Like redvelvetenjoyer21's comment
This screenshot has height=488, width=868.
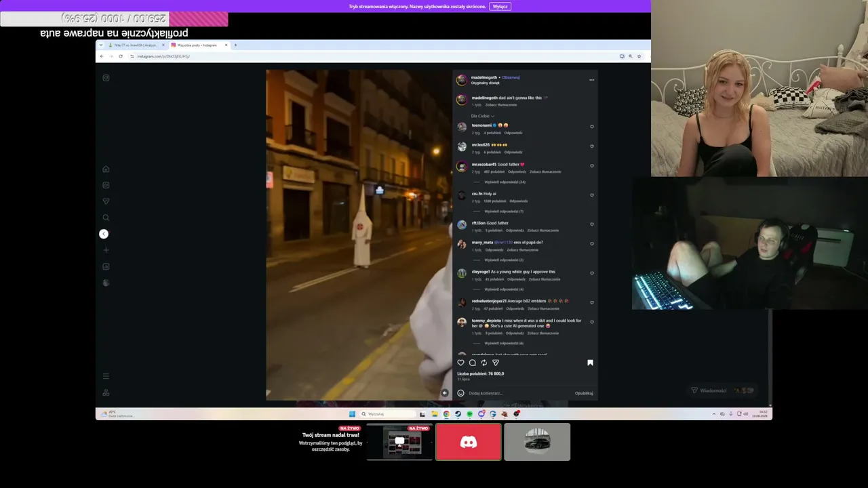click(x=592, y=302)
